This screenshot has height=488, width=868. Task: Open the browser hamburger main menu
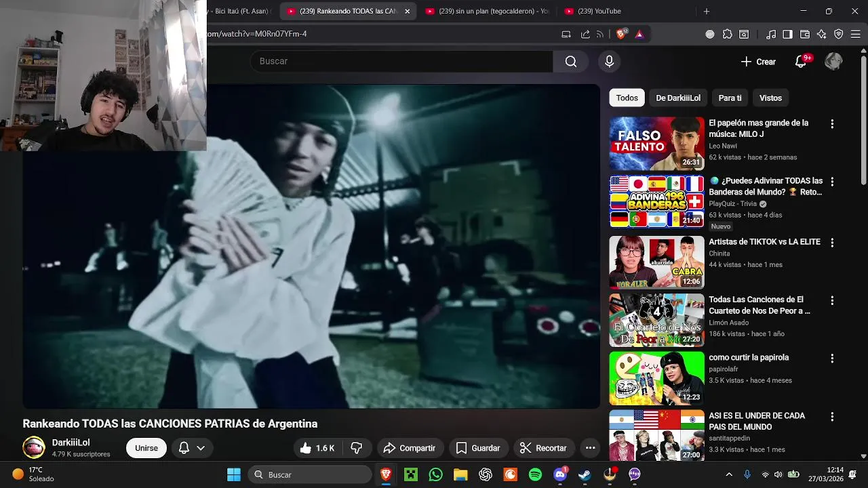click(x=856, y=34)
